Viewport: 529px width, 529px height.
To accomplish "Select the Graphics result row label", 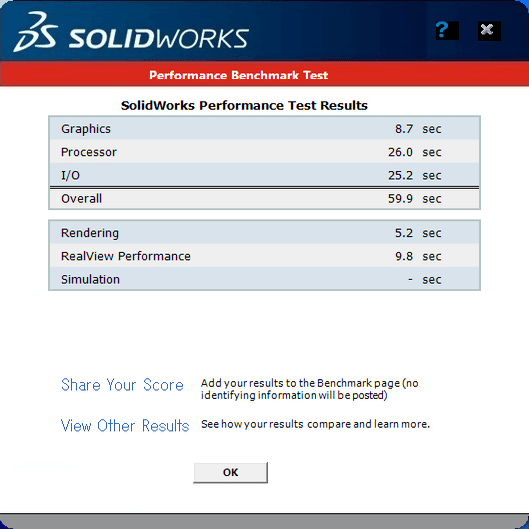I will pos(86,129).
